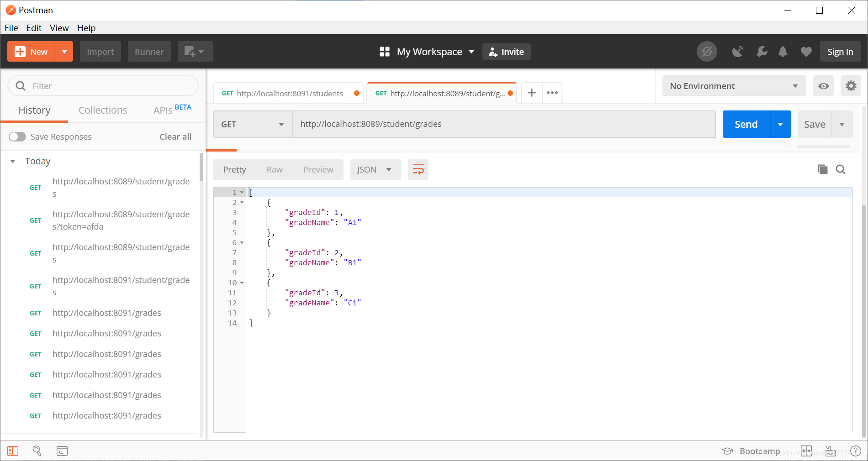Click the Import button

[101, 52]
